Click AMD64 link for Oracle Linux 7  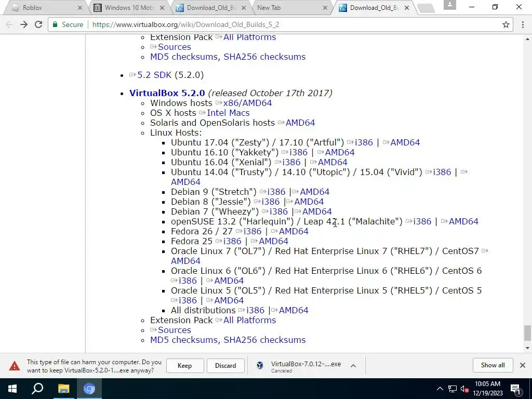185,260
